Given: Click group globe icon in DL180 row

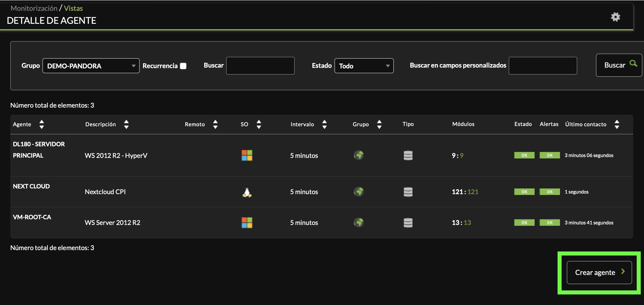Looking at the screenshot, I should 359,155.
